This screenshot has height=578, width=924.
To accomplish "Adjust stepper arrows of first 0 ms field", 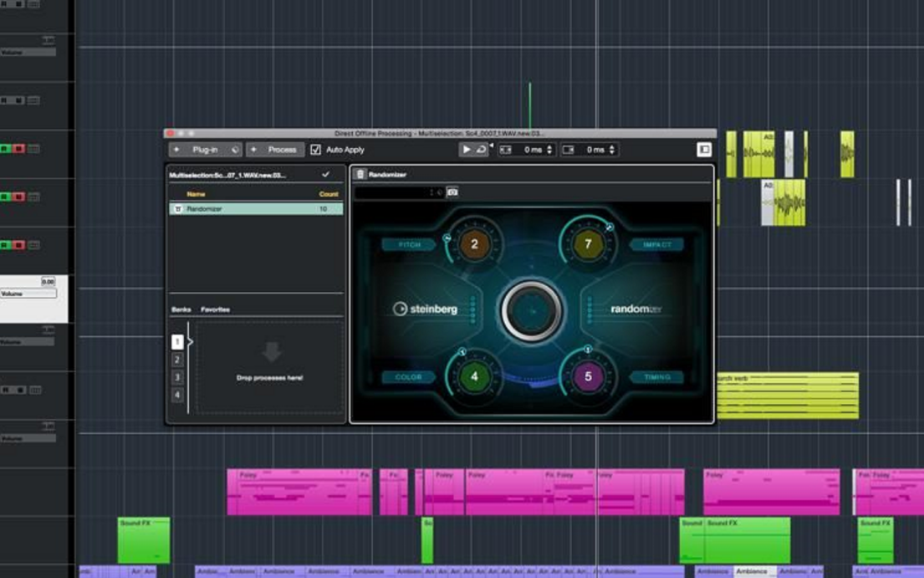I will (x=550, y=150).
